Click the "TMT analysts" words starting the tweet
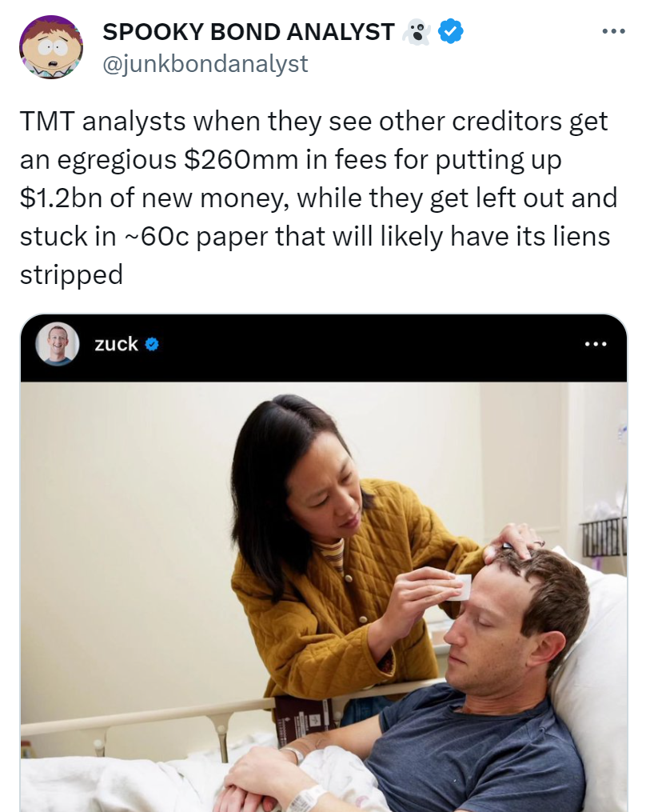 point(102,122)
